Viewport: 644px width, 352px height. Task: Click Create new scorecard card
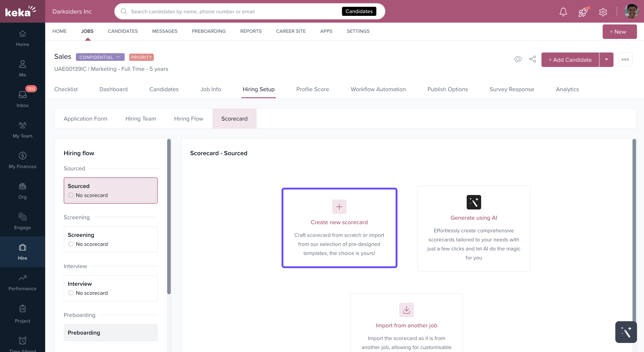coord(339,228)
